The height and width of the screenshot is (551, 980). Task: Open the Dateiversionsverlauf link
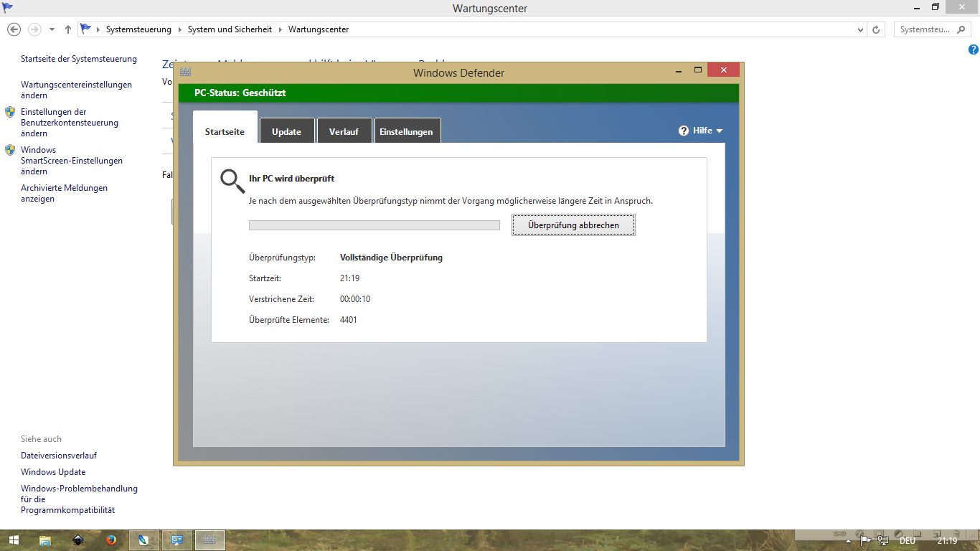tap(59, 456)
